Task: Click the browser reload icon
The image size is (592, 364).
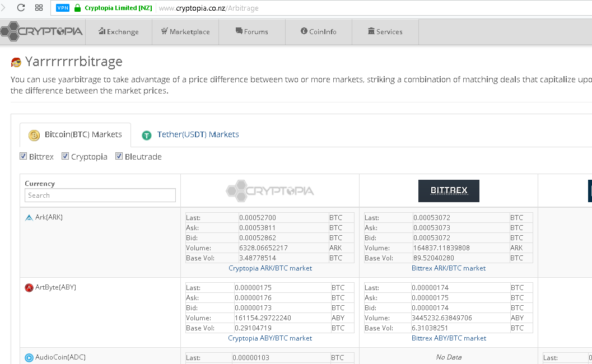Action: 21,8
